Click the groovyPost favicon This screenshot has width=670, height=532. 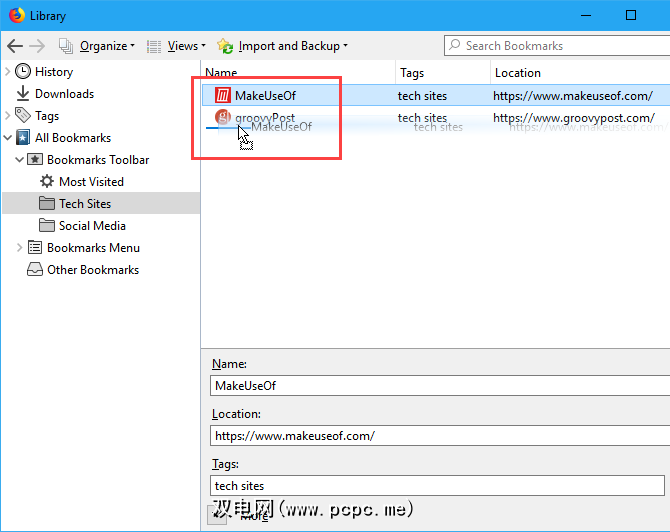coord(223,117)
